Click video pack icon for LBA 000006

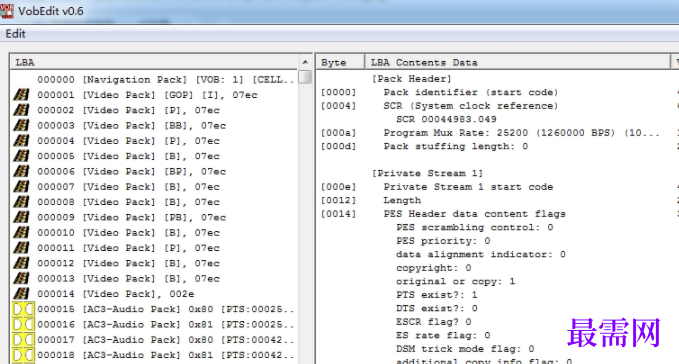pyautogui.click(x=21, y=171)
